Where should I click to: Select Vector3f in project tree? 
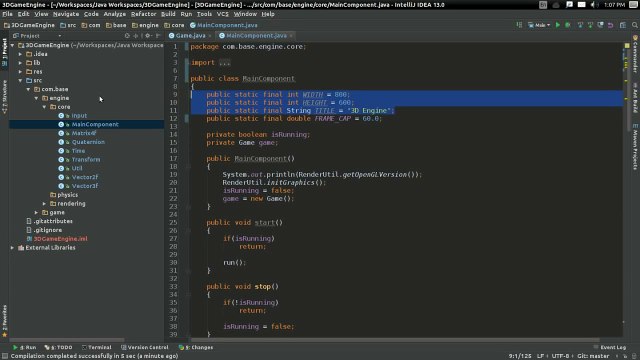85,186
